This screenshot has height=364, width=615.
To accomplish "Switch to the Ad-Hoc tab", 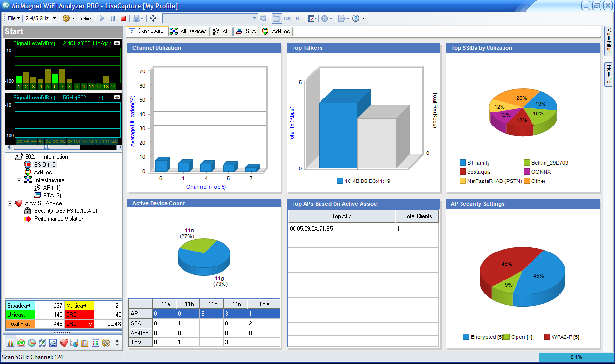I will [276, 31].
